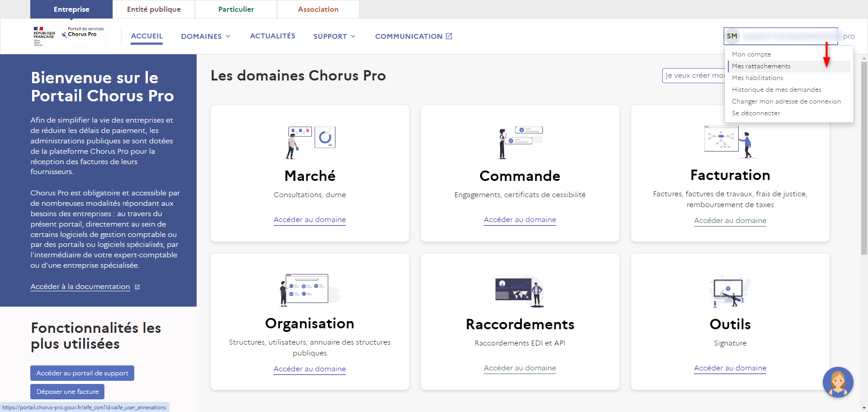The image size is (868, 412).
Task: Click Accéder au domaine under Raccordements
Action: pos(520,368)
